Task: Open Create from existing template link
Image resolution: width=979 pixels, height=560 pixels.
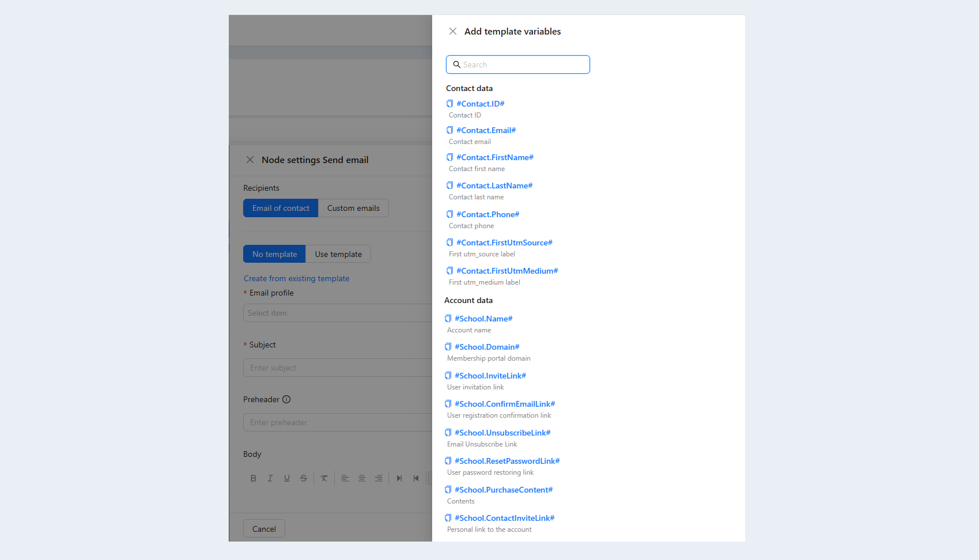Action: click(296, 278)
